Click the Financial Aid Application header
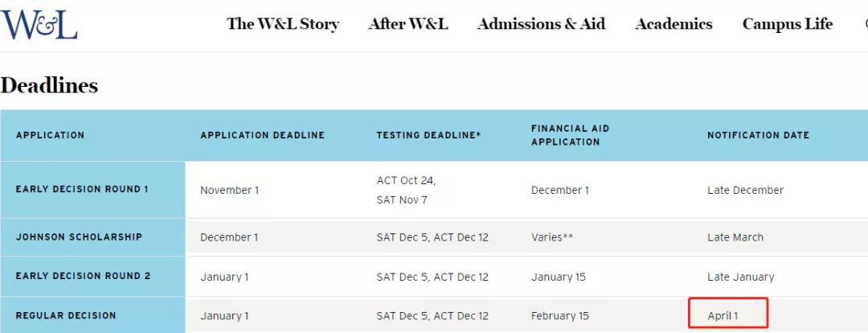The height and width of the screenshot is (333, 868). [570, 135]
